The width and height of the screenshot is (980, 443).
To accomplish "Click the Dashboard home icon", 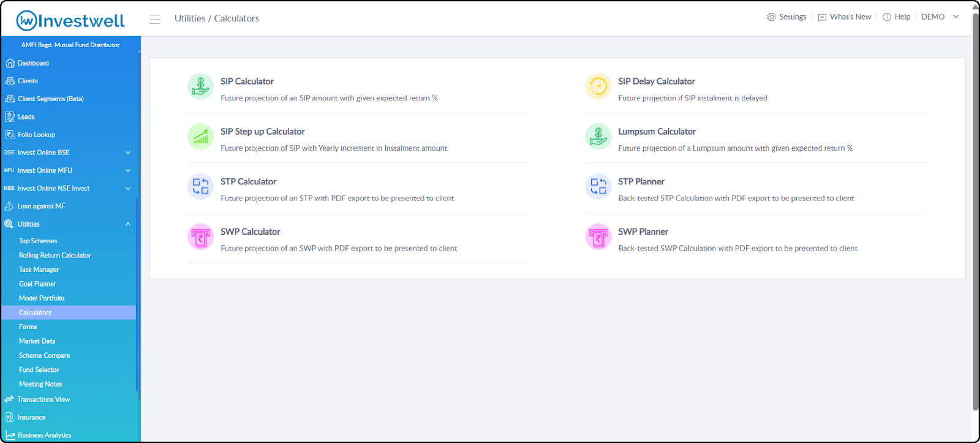I will pyautogui.click(x=10, y=63).
